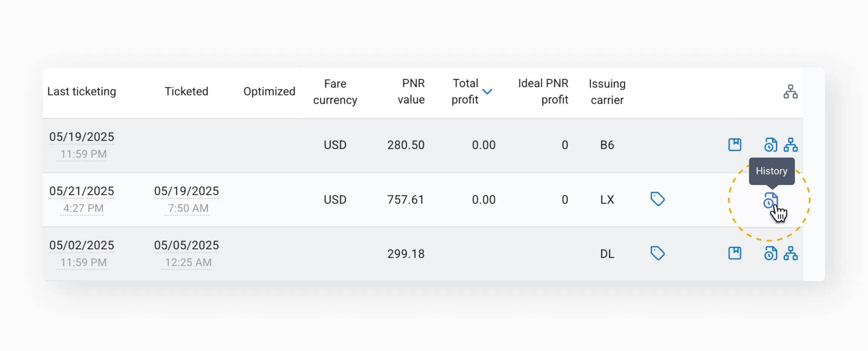Toggle sort arrow beside Total profit
Viewport: 868px width, 351px height.
(487, 91)
